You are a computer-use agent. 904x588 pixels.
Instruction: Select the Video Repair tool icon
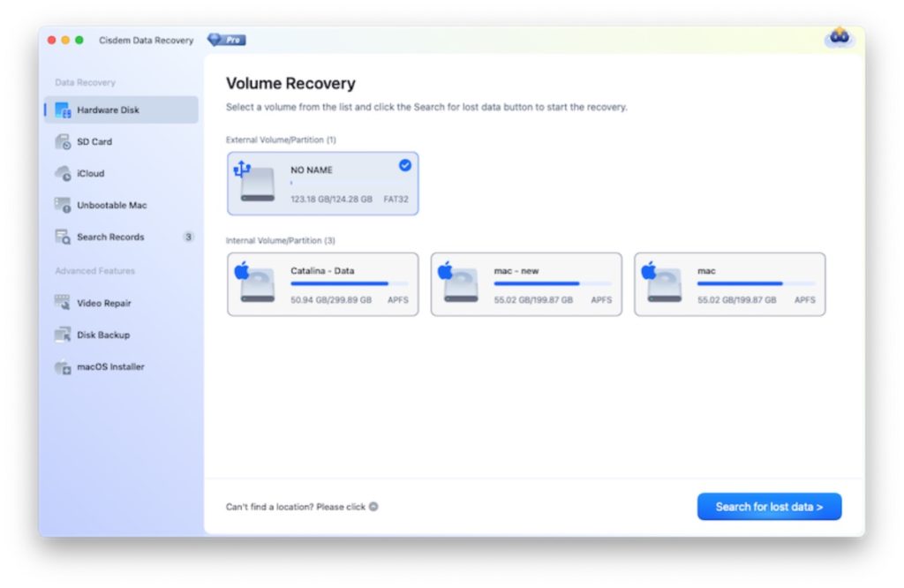pos(63,303)
